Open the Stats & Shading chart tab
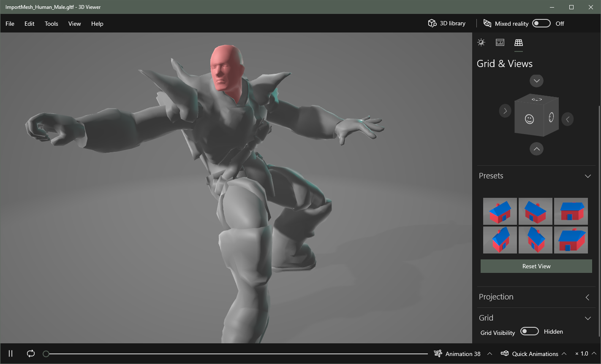The width and height of the screenshot is (601, 364). [x=500, y=42]
